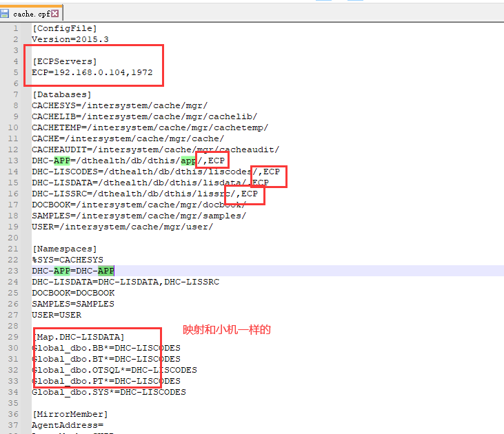Click the USER=/intersystem/cache/mgr/user/ line
Image resolution: width=504 pixels, height=434 pixels.
pos(122,227)
